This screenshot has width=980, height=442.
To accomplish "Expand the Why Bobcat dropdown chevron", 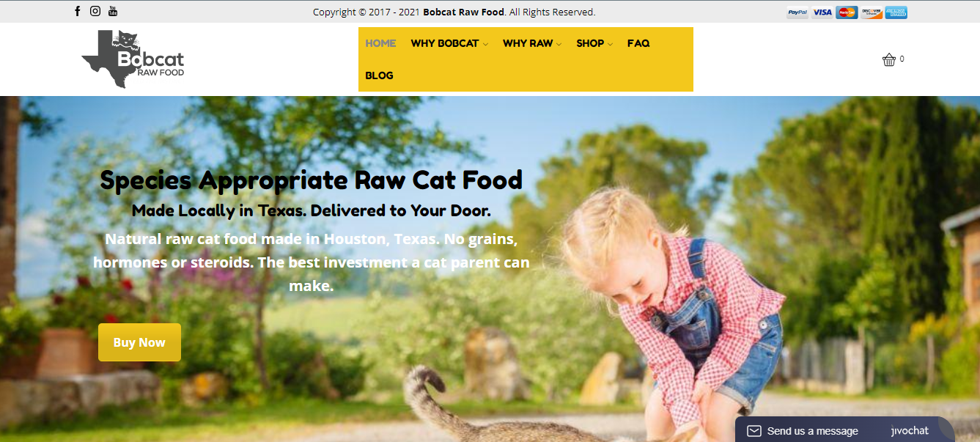I will pyautogui.click(x=485, y=44).
